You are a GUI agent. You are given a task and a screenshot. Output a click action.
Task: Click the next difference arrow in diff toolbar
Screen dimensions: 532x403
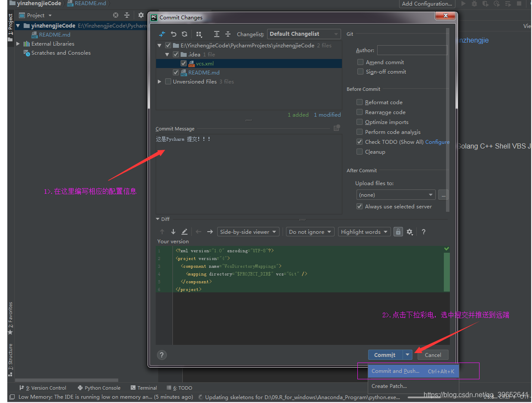pyautogui.click(x=210, y=232)
